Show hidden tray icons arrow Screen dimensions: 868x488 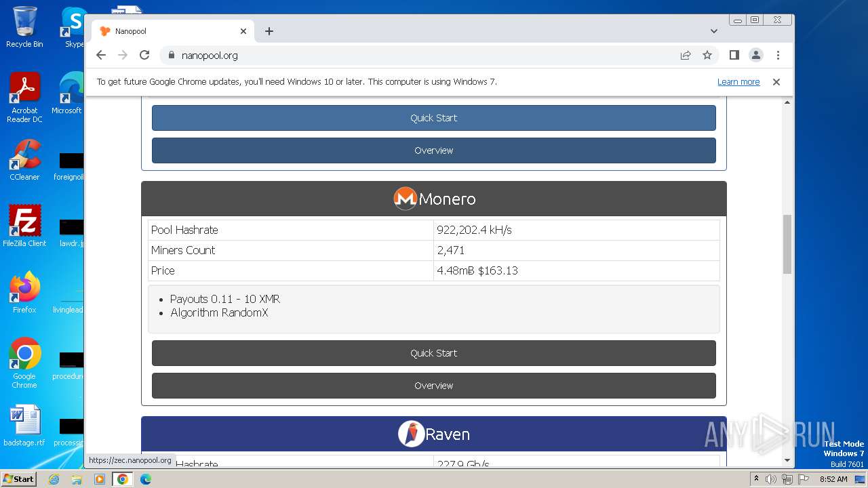pos(757,479)
